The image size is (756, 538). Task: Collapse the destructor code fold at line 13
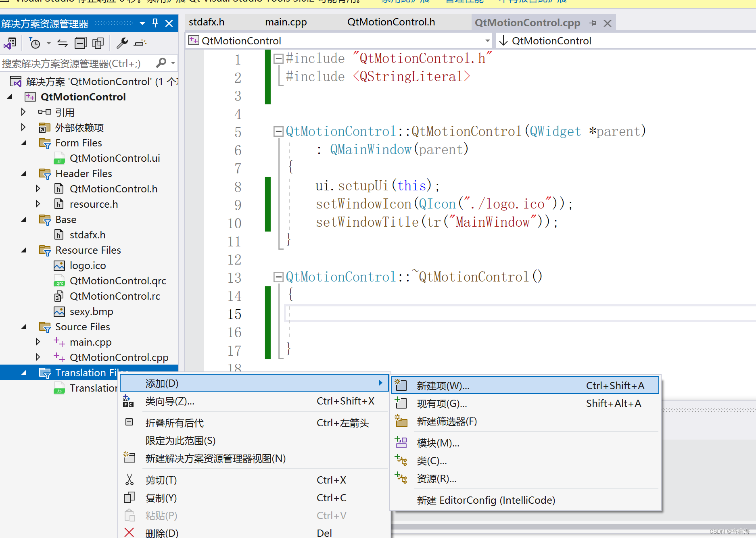point(278,277)
